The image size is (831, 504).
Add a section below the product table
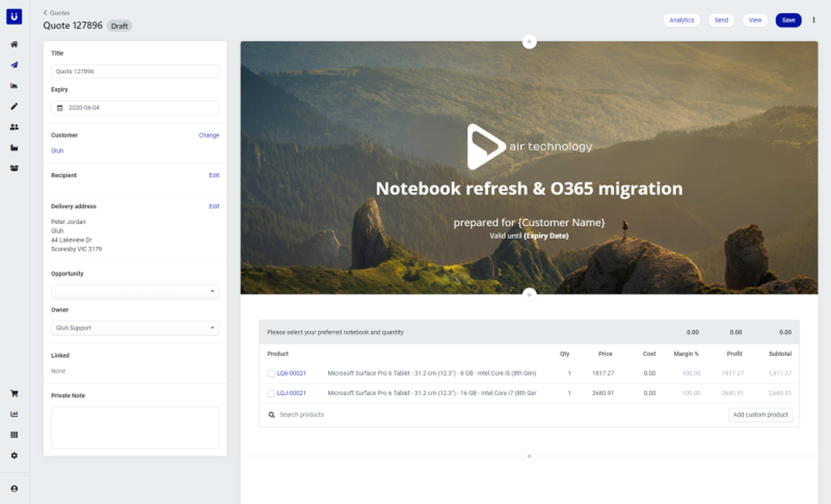point(529,456)
